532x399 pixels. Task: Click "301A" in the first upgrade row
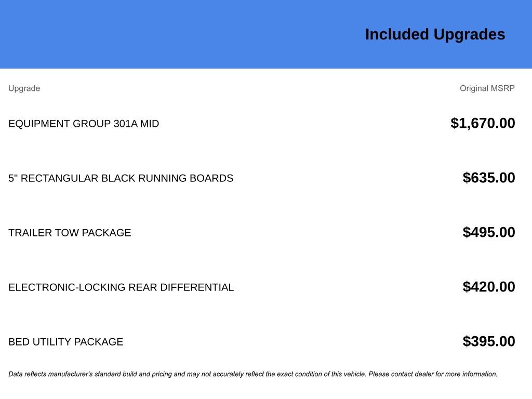coord(125,124)
